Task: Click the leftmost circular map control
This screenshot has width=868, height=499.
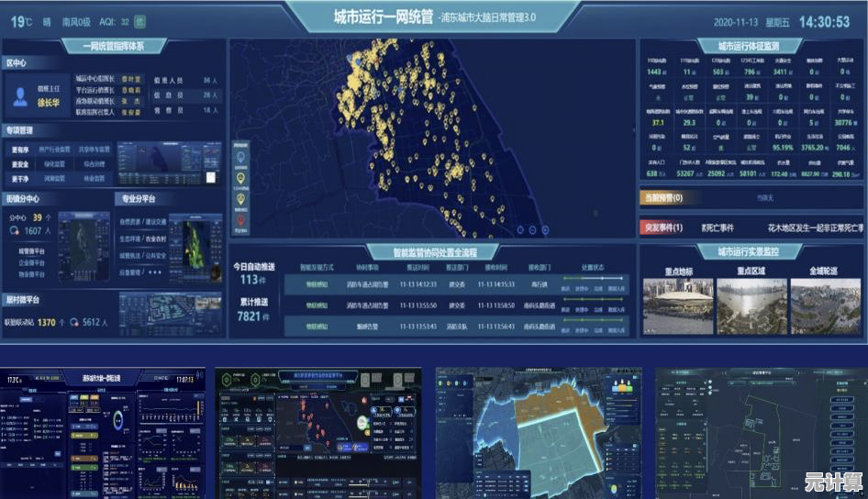Action: (520, 230)
